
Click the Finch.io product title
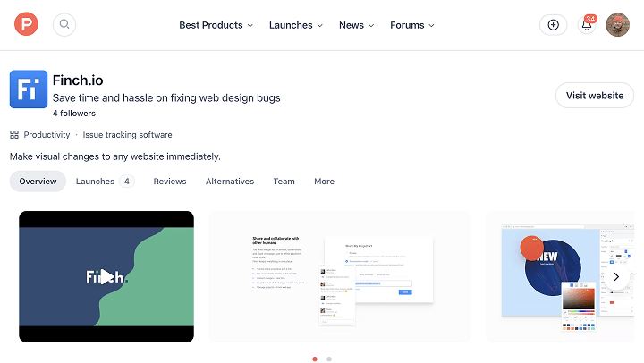click(78, 80)
